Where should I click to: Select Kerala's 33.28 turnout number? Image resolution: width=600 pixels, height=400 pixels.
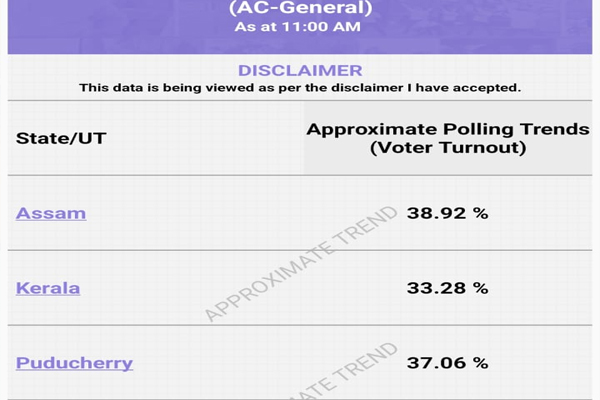tap(436, 288)
